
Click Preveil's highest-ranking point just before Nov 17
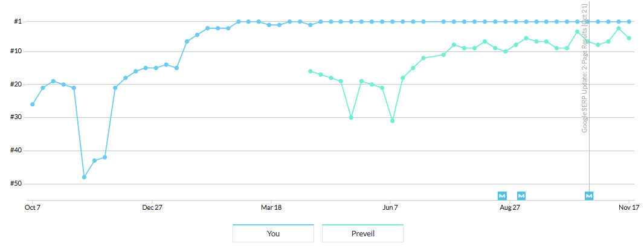click(x=619, y=28)
